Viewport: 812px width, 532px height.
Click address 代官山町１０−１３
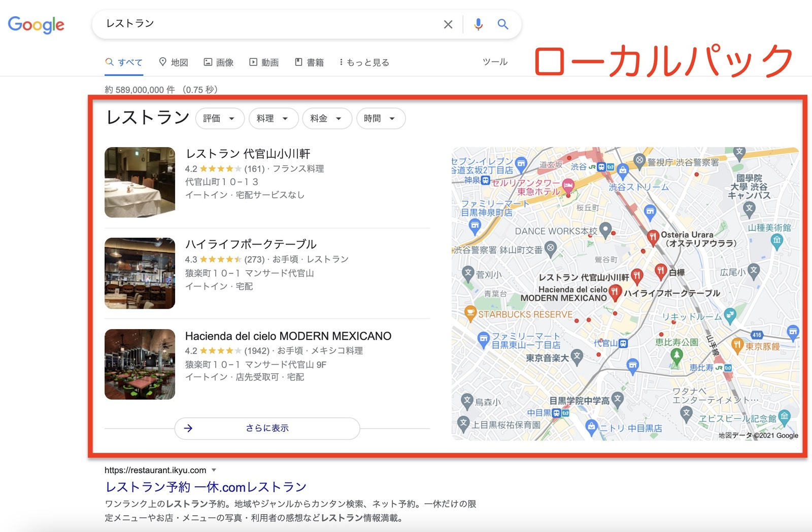point(222,182)
